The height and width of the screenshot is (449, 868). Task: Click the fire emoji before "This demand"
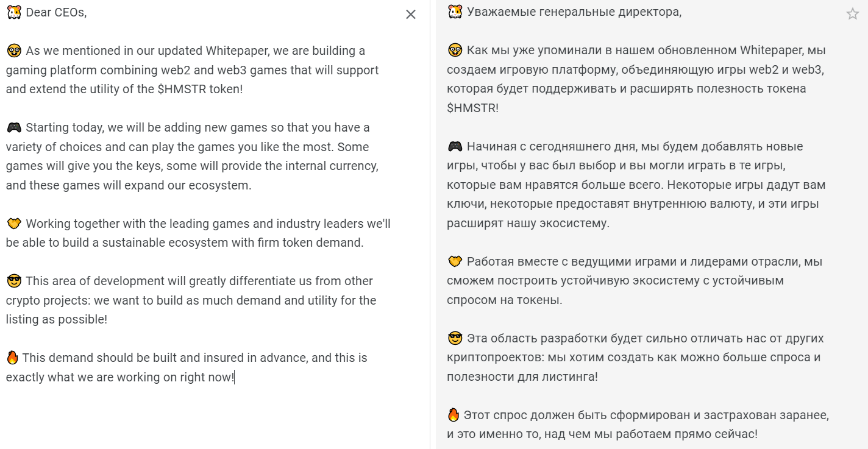[12, 358]
